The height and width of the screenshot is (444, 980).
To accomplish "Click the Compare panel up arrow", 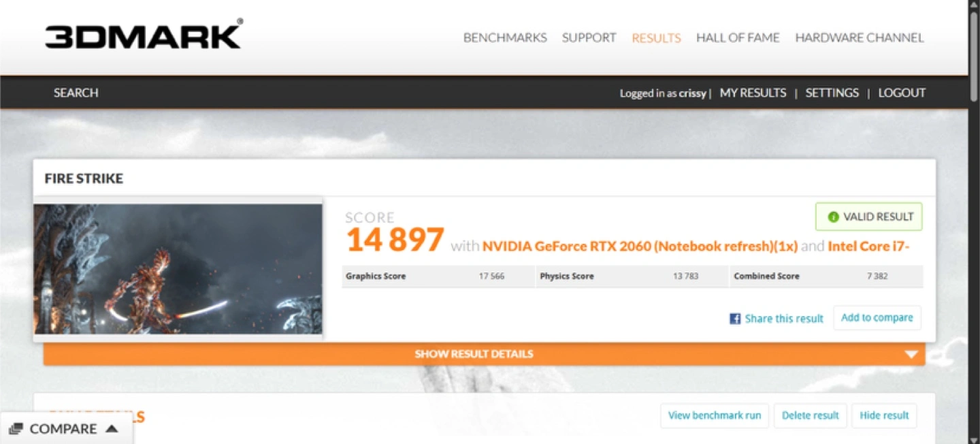I will pos(112,428).
